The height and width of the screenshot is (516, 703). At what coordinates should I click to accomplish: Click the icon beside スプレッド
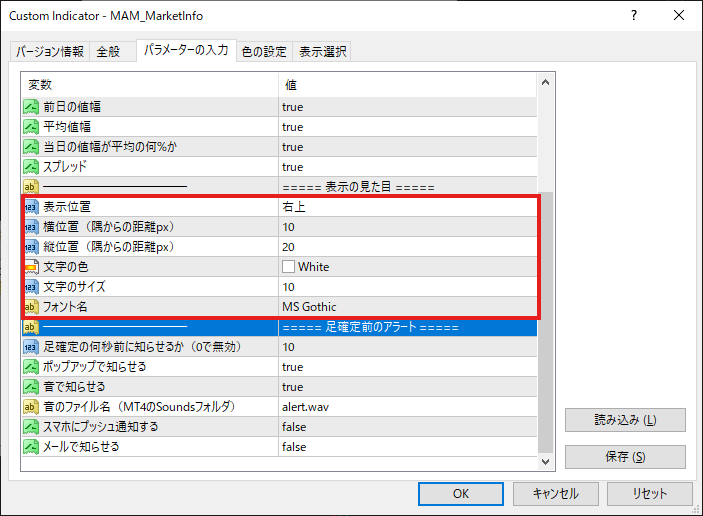coord(31,167)
